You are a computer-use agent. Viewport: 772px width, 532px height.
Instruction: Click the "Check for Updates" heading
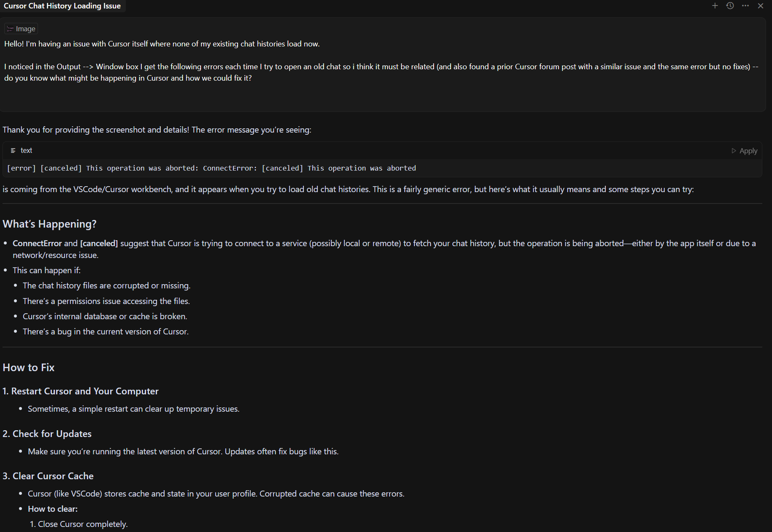tap(47, 434)
